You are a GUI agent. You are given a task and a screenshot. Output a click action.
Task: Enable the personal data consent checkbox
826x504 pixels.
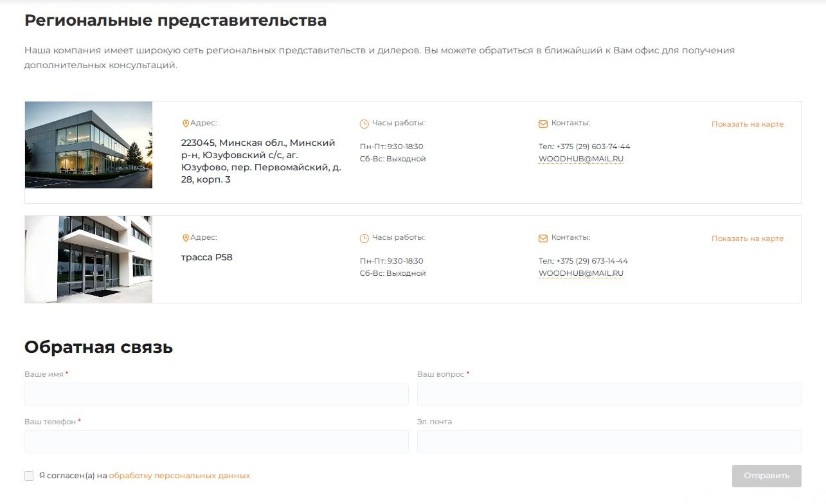(29, 475)
